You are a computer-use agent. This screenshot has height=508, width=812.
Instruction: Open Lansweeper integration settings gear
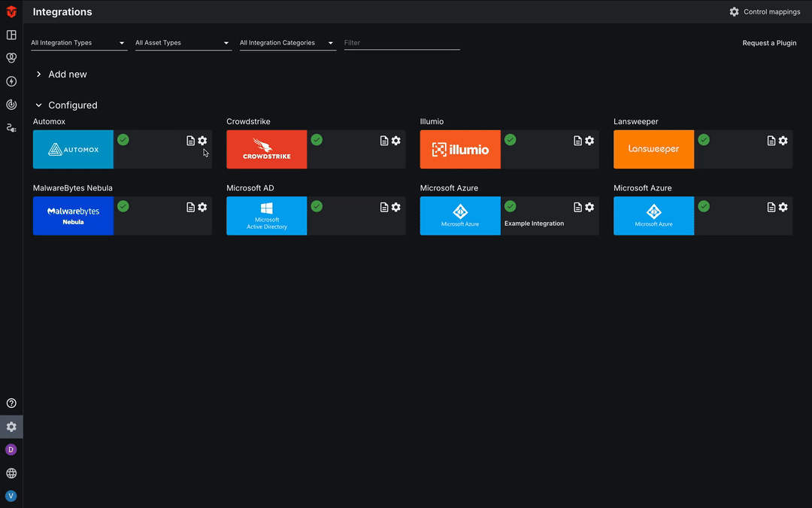pyautogui.click(x=783, y=141)
